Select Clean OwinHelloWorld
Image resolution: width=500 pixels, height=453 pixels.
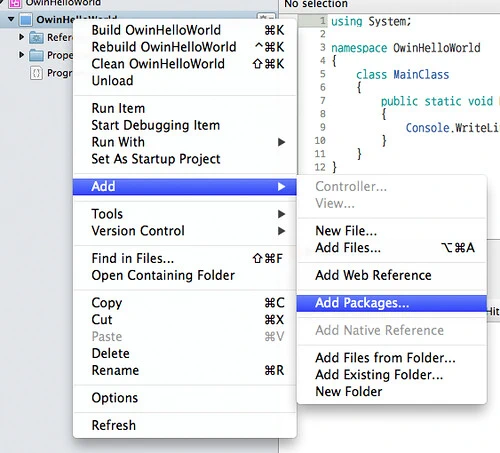click(x=185, y=64)
